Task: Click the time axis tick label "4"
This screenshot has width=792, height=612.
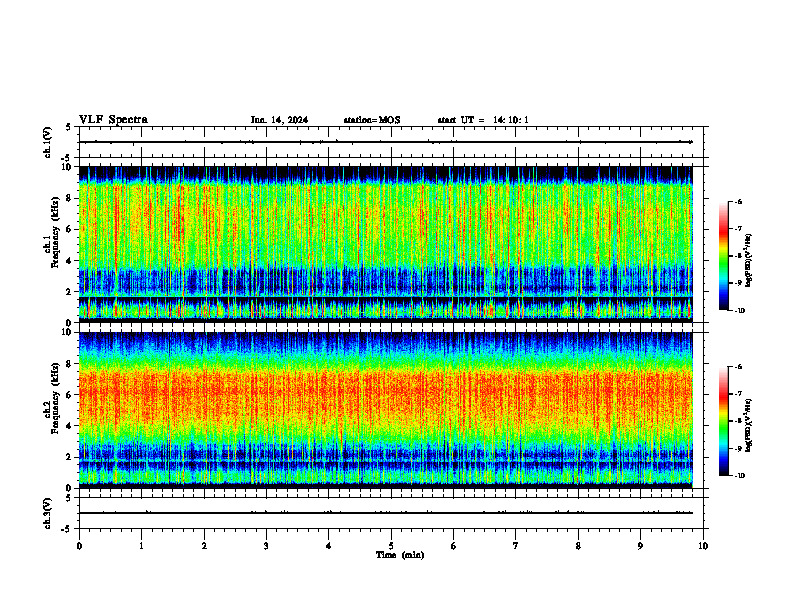Action: point(329,546)
